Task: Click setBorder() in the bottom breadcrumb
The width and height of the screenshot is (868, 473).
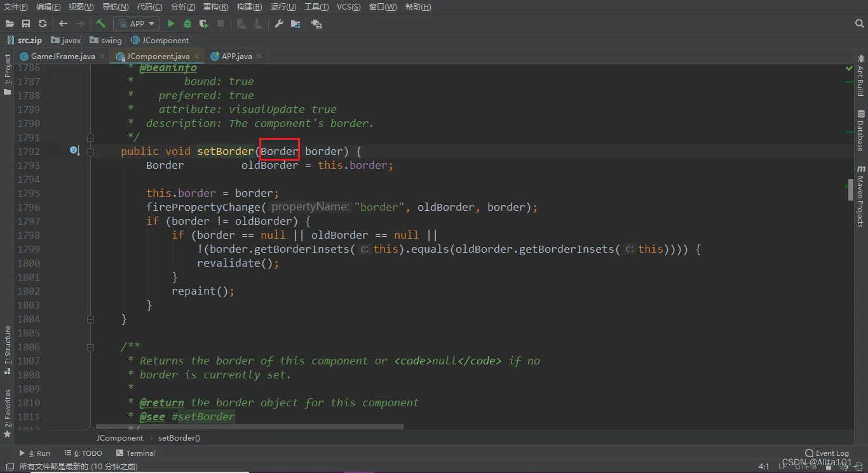Action: pyautogui.click(x=179, y=437)
